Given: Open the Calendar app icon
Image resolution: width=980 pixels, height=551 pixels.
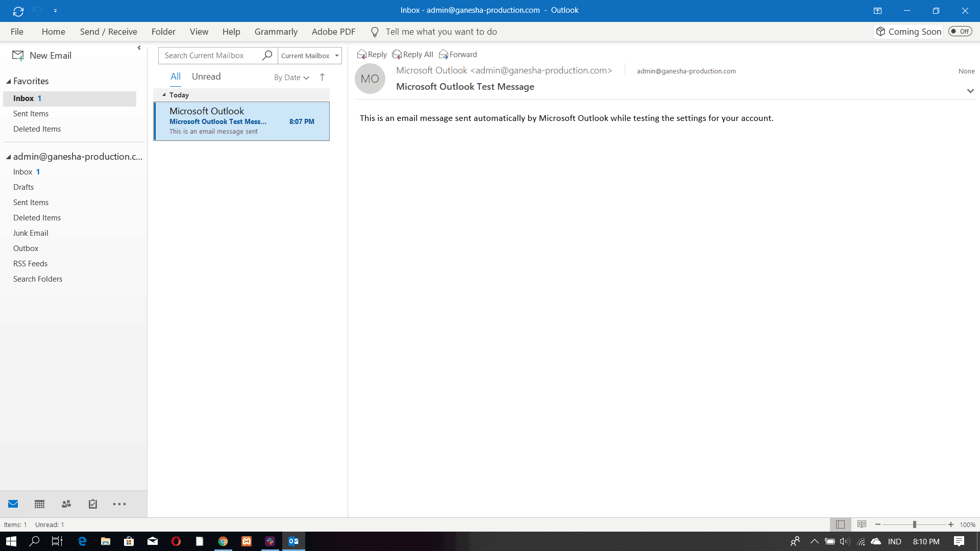Looking at the screenshot, I should pyautogui.click(x=39, y=504).
